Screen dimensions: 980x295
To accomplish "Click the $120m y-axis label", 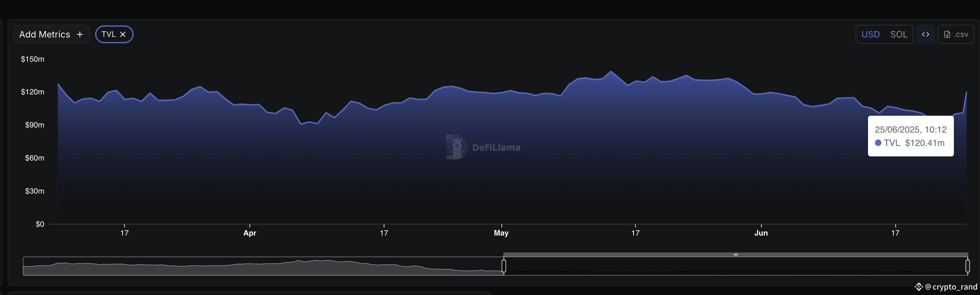I will [33, 92].
